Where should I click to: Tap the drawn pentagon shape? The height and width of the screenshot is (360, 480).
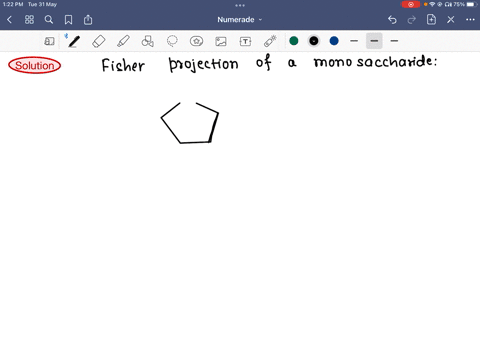190,123
